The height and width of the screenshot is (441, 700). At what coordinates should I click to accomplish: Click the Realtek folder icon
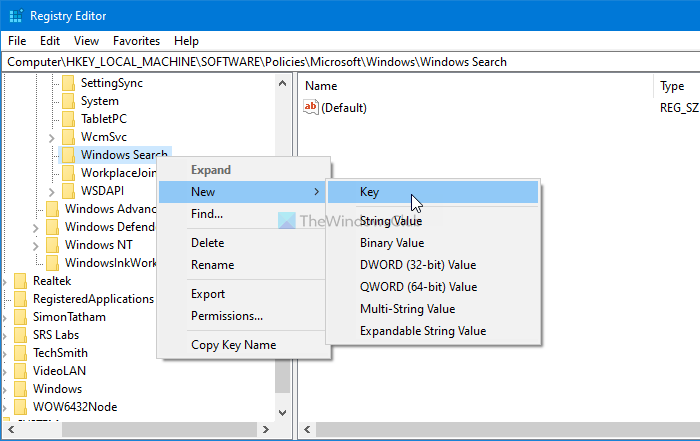click(x=21, y=281)
